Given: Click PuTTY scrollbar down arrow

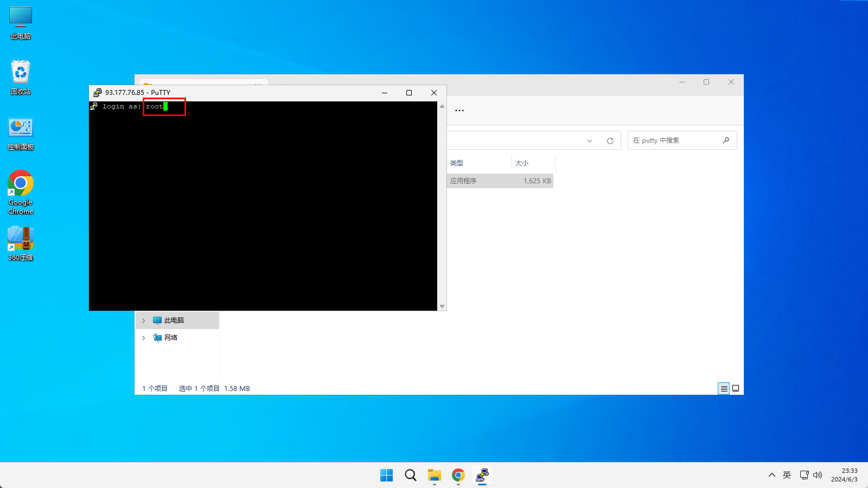Looking at the screenshot, I should [442, 306].
